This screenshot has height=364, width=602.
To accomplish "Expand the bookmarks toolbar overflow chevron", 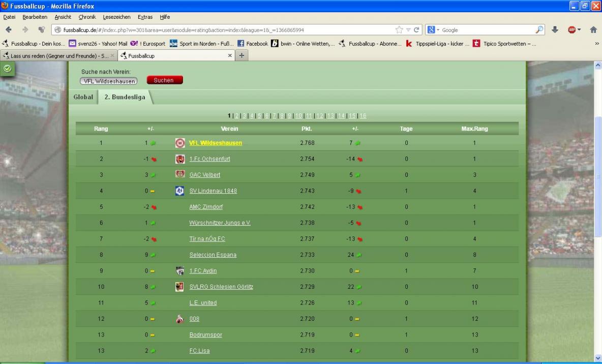I will tap(596, 44).
